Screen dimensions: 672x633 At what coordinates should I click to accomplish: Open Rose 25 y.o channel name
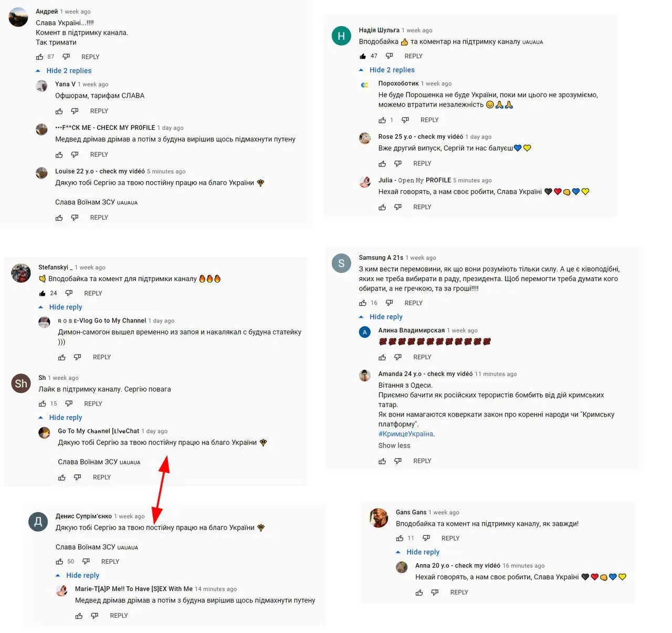point(421,137)
